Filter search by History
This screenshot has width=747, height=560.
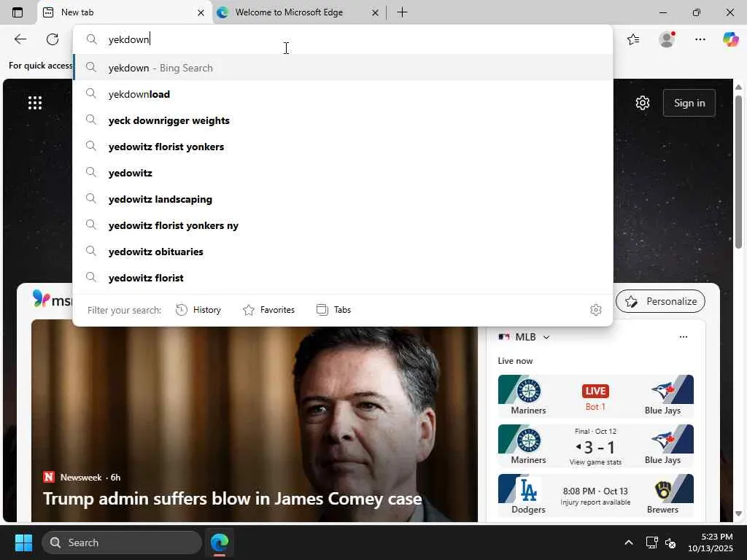[x=198, y=310]
